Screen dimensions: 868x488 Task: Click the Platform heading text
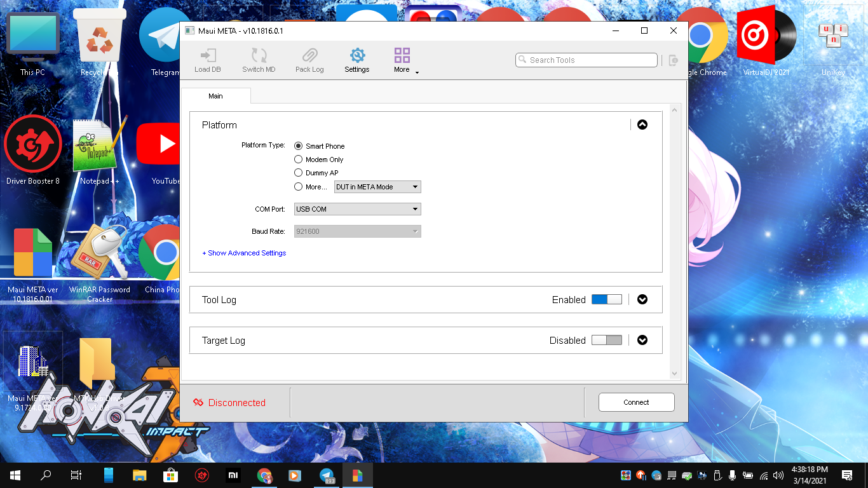219,125
